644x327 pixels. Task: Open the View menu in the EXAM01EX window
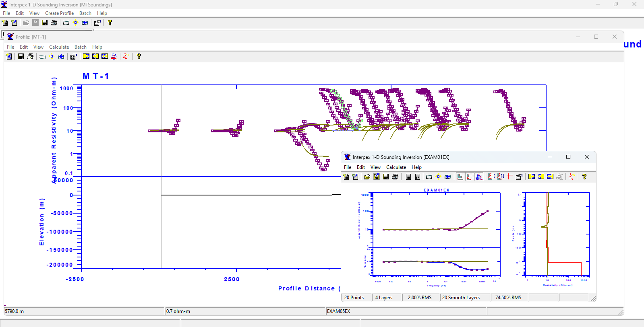(x=375, y=167)
